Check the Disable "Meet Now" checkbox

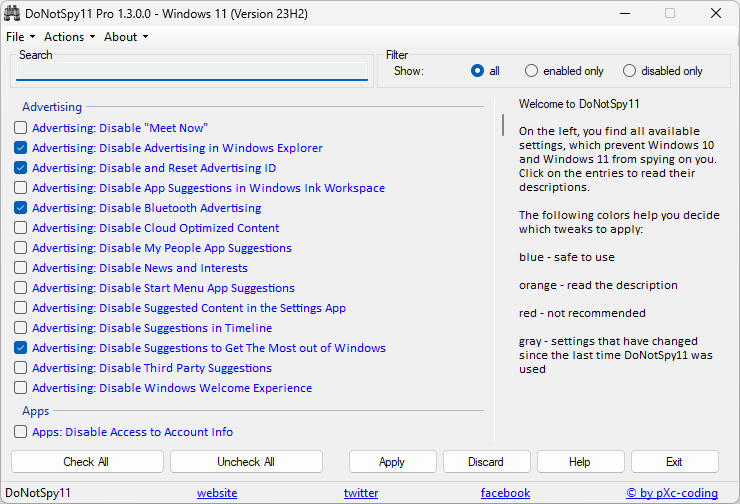20,127
